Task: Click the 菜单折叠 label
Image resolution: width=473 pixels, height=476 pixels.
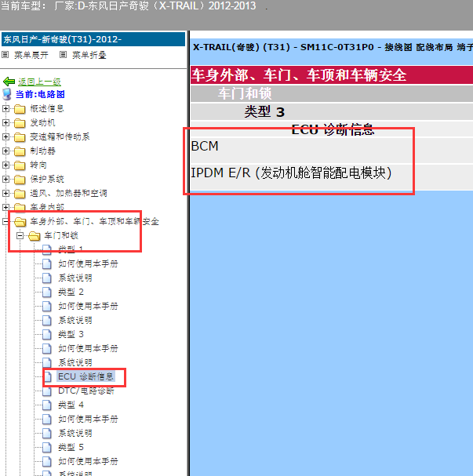Action: (x=89, y=55)
